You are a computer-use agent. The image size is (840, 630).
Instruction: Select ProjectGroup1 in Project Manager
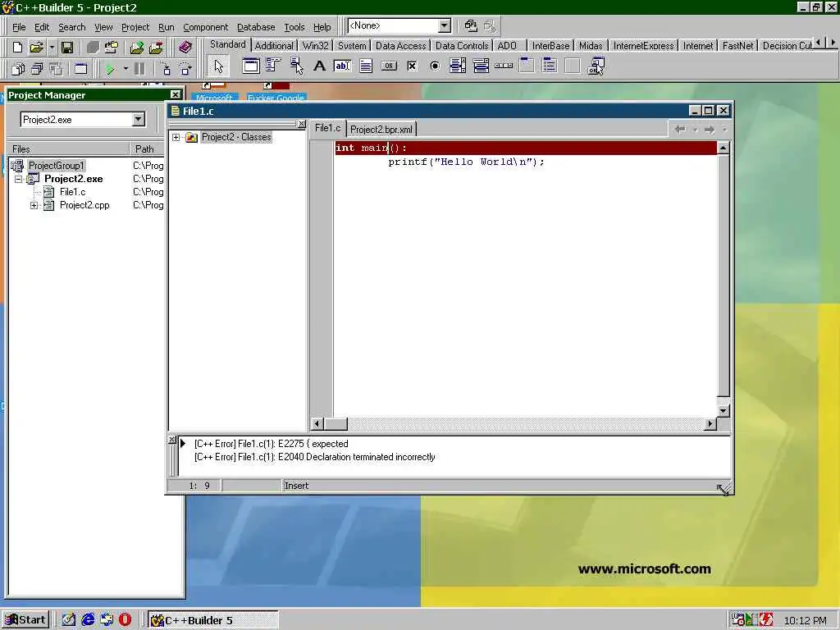(x=57, y=166)
